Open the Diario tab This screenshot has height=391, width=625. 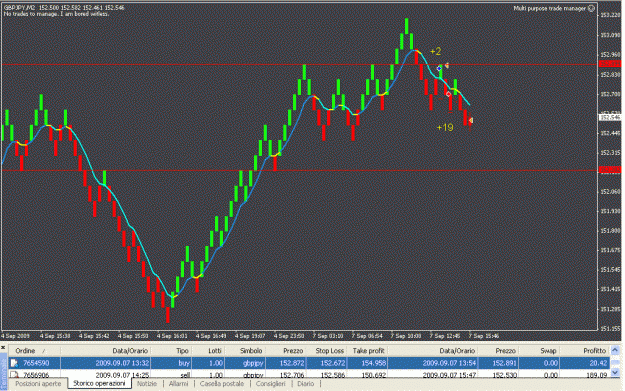click(305, 384)
